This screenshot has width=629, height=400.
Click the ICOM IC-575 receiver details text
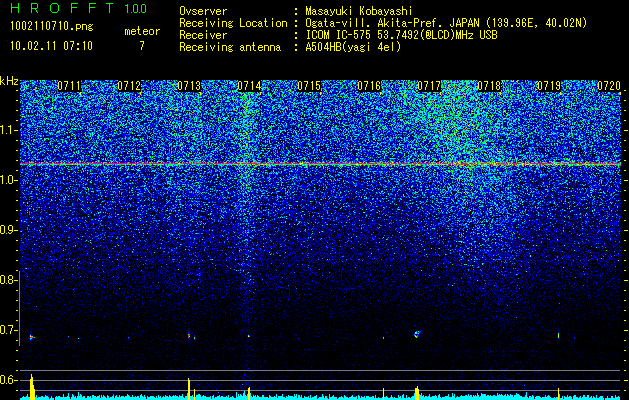tap(401, 35)
